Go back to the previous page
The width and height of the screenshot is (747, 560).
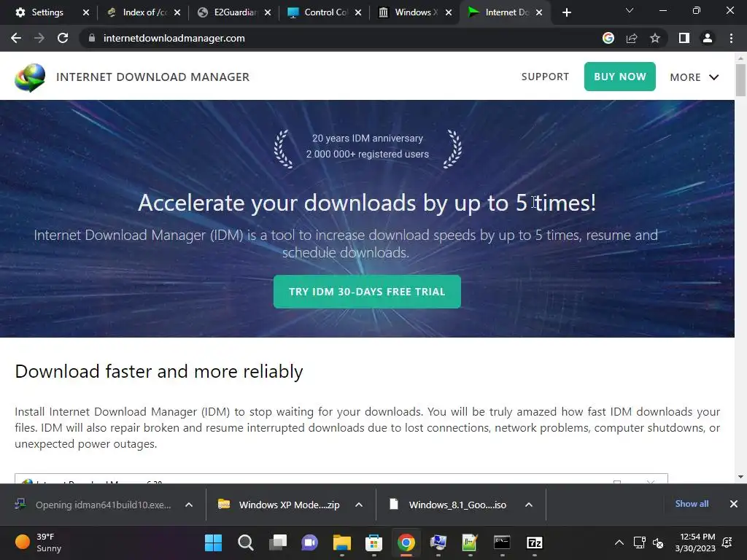(x=16, y=38)
